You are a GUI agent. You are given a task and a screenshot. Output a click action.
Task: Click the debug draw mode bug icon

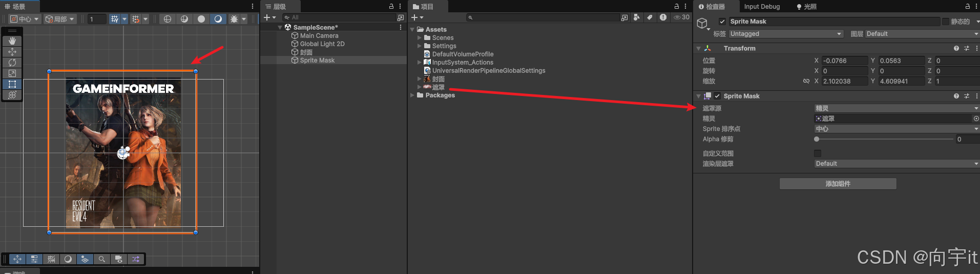point(234,19)
